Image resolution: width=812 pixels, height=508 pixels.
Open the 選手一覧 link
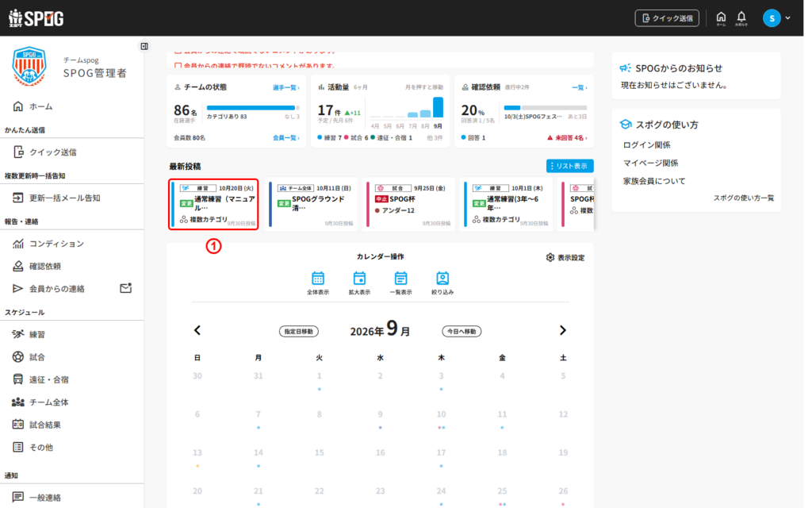[285, 87]
